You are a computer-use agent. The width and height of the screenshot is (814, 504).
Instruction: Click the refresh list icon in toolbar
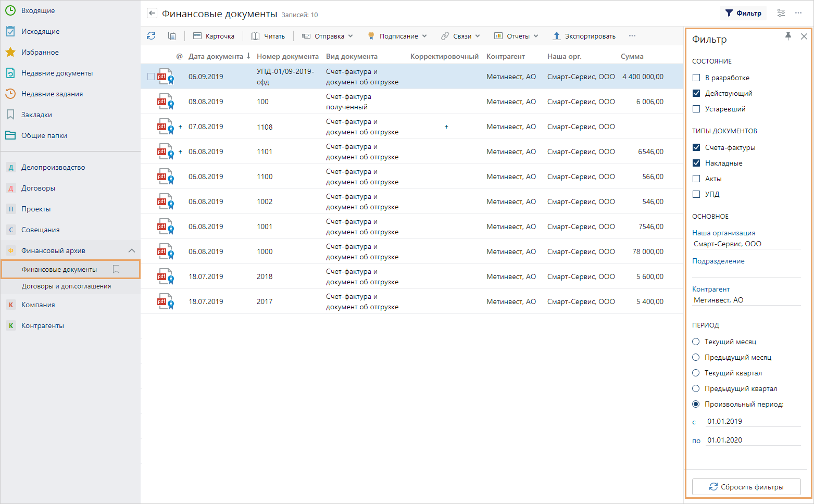click(151, 36)
